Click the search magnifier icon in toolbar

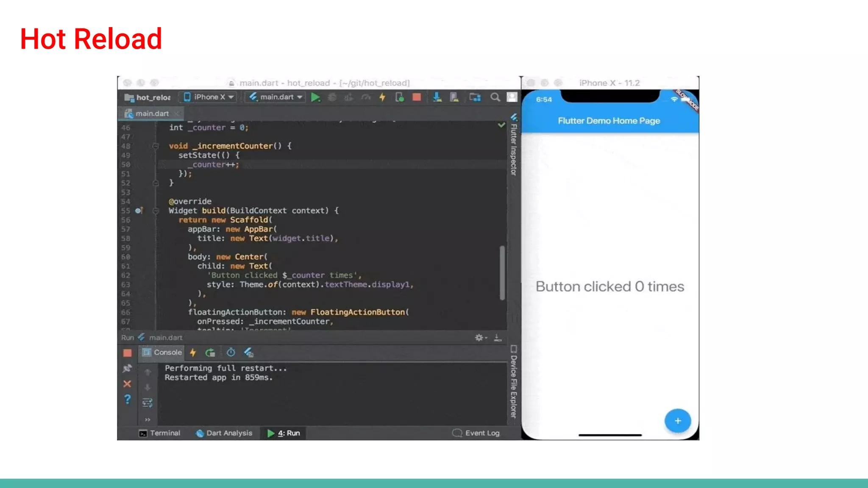click(495, 97)
